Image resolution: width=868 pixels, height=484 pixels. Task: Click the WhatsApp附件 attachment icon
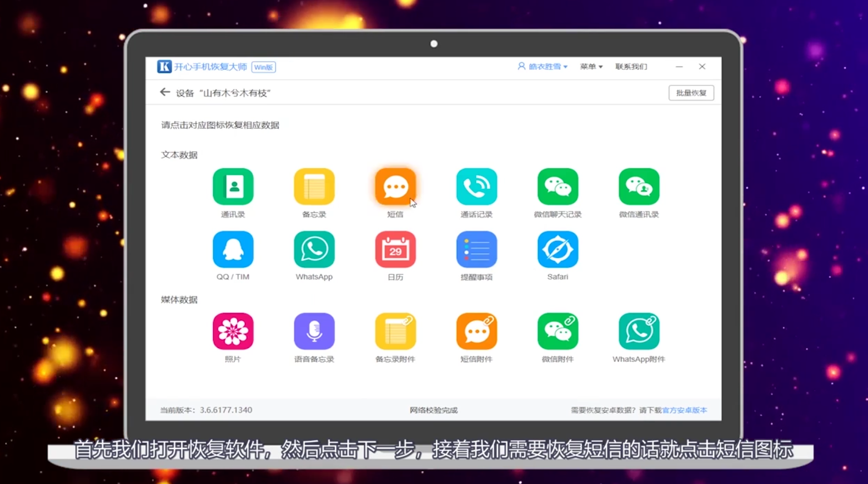(639, 331)
